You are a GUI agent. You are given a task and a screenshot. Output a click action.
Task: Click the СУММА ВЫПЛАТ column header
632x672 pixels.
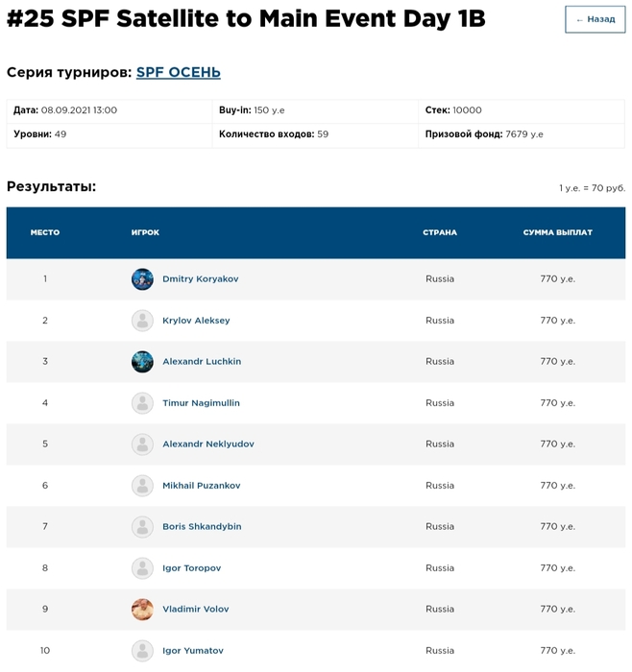pyautogui.click(x=557, y=232)
